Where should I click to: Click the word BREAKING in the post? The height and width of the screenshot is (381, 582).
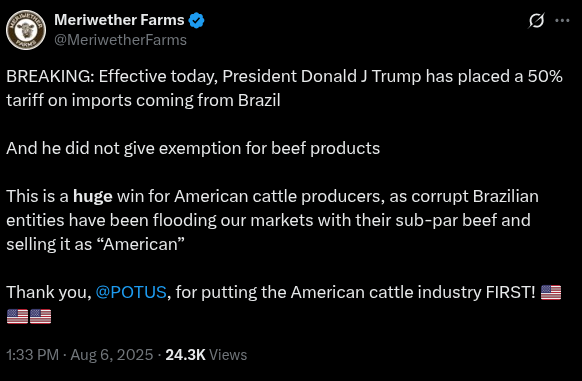(x=50, y=76)
